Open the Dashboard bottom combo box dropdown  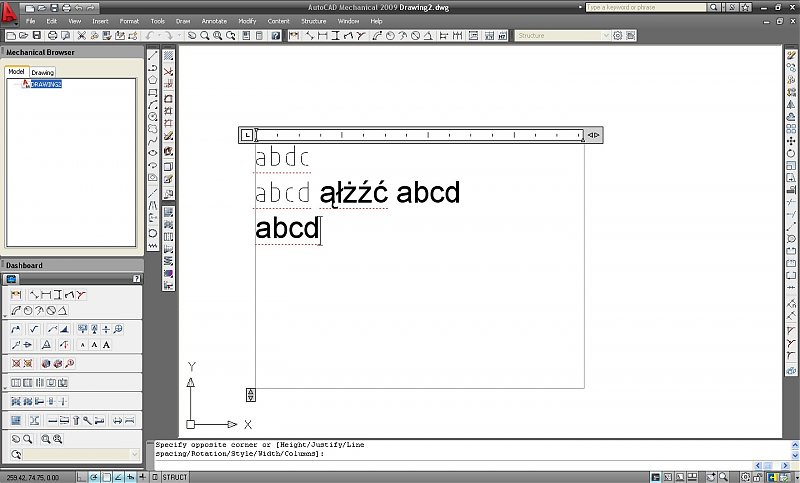(134, 454)
